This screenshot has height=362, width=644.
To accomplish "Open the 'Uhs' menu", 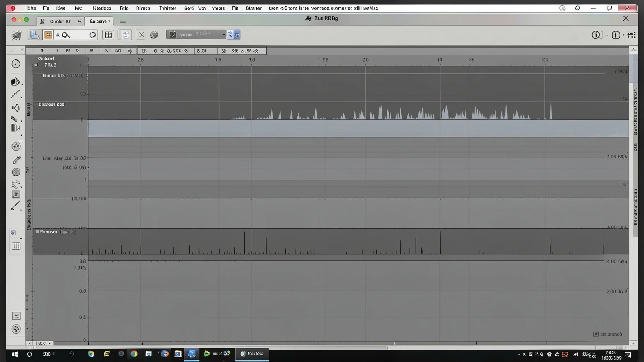I will (x=31, y=8).
